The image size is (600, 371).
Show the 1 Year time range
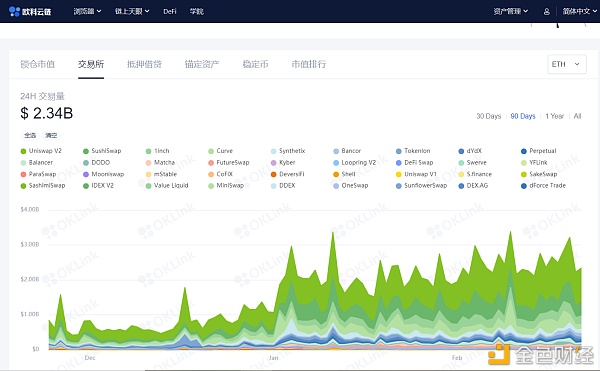tap(554, 116)
